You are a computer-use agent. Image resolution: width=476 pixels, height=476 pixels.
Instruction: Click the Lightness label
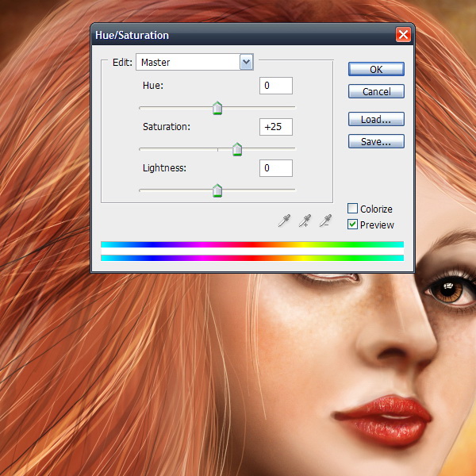(x=164, y=168)
